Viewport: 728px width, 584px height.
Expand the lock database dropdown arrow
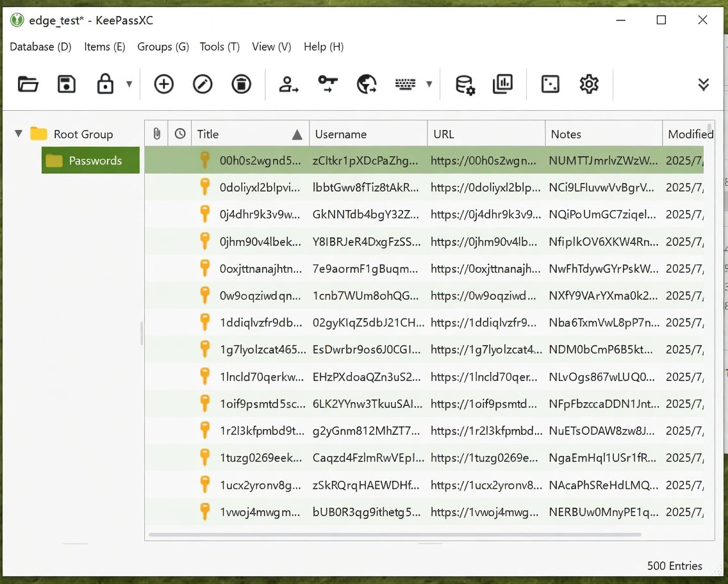[x=129, y=85]
